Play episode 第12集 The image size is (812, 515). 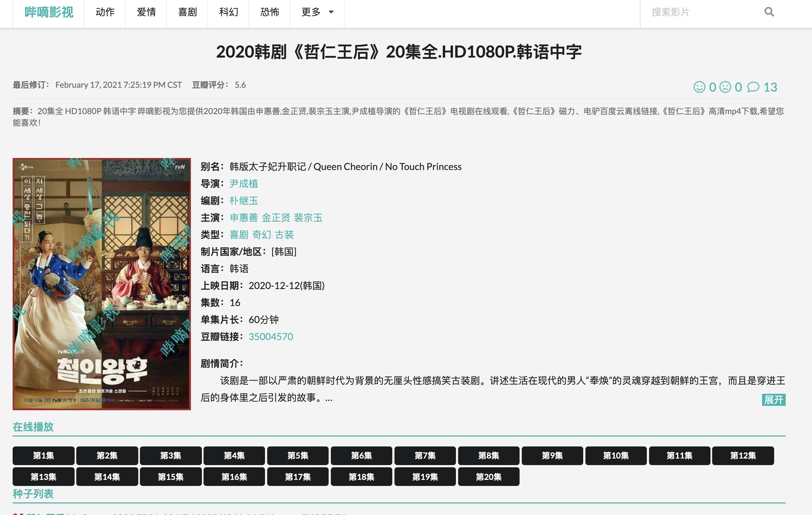click(x=743, y=456)
